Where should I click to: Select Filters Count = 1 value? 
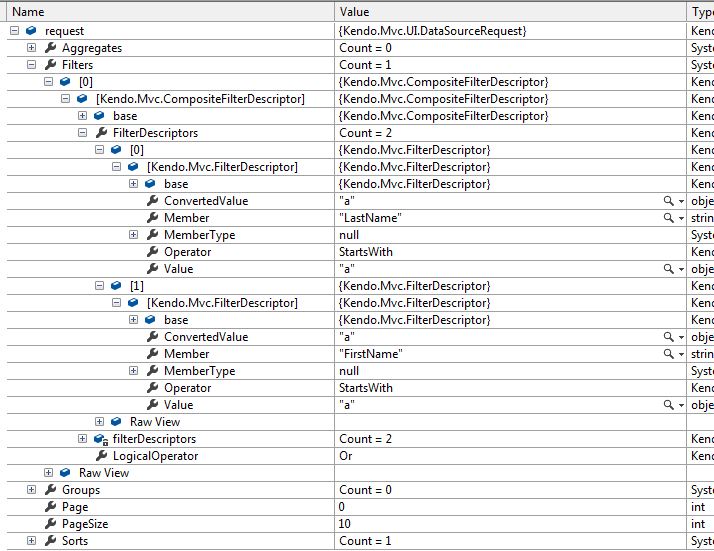[x=365, y=65]
